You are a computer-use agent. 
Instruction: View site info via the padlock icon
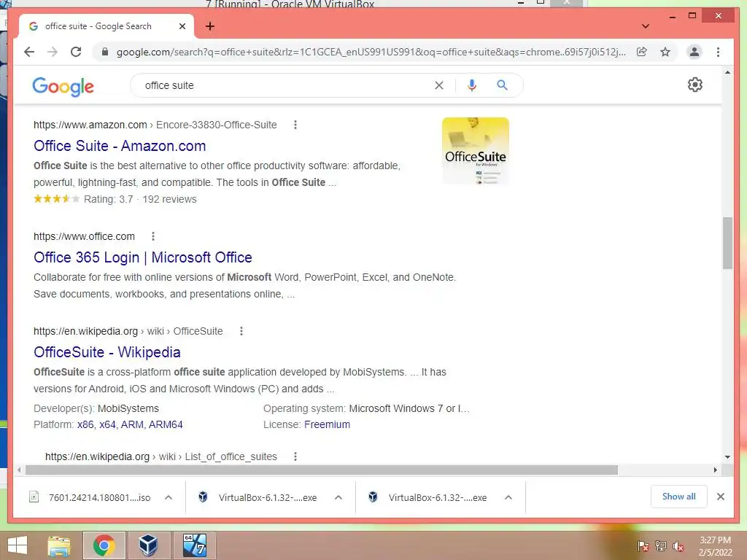pyautogui.click(x=105, y=52)
